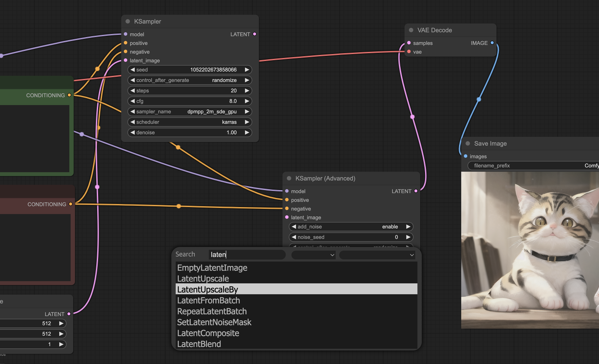Click the latent_image input on KSampler (Advanced)

tap(287, 217)
